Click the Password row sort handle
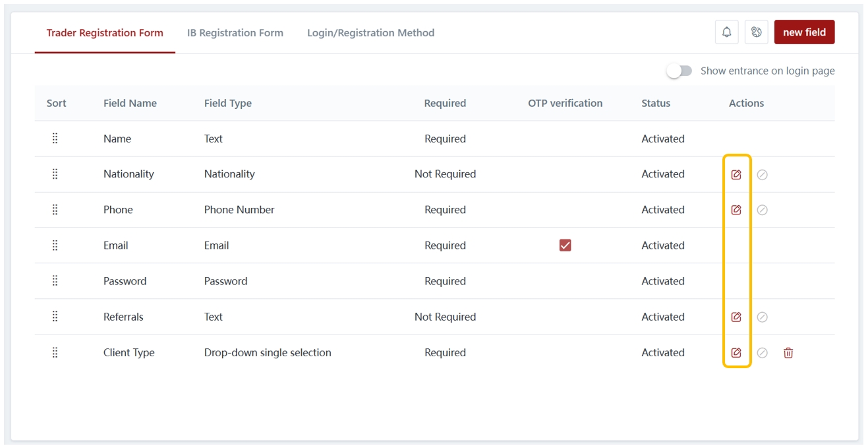 [x=55, y=281]
